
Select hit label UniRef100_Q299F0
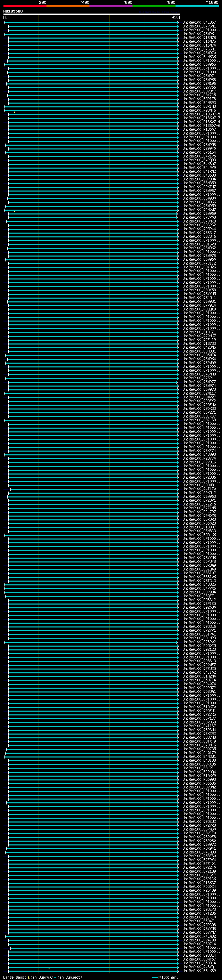coord(199,149)
